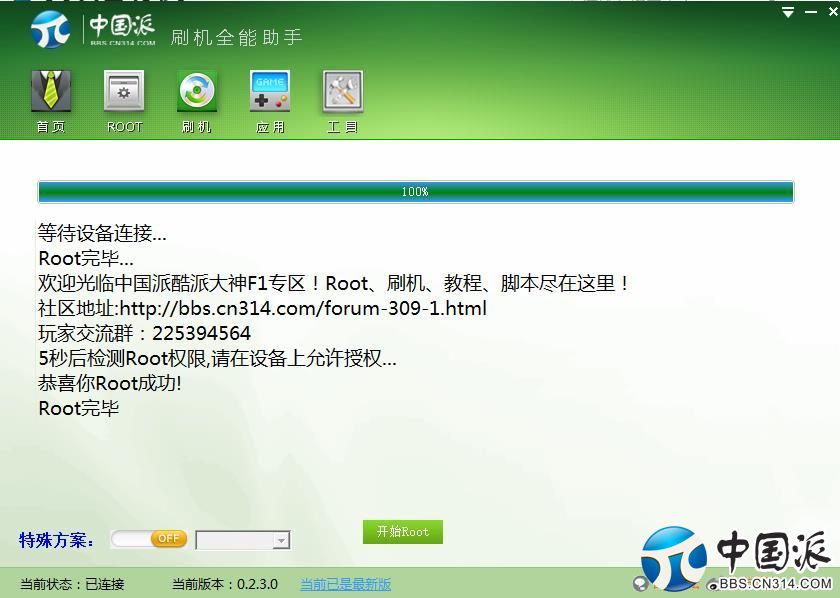Close the 刷机全能助手 window
This screenshot has width=840, height=598.
(834, 11)
